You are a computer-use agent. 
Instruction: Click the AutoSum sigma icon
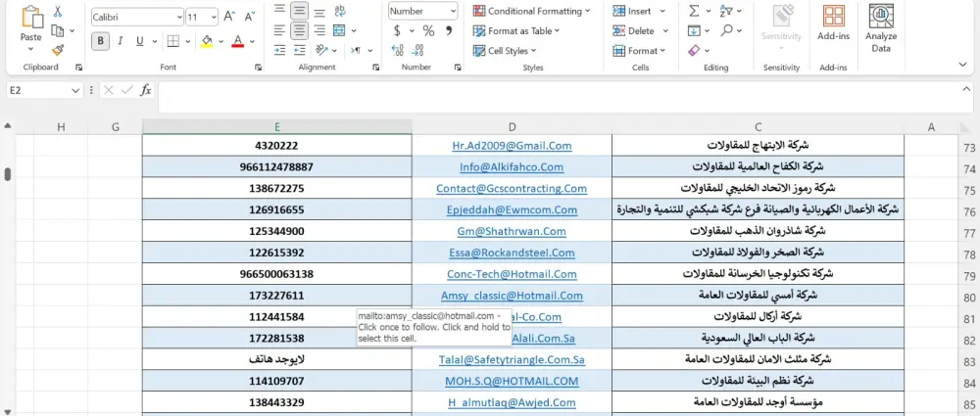694,11
